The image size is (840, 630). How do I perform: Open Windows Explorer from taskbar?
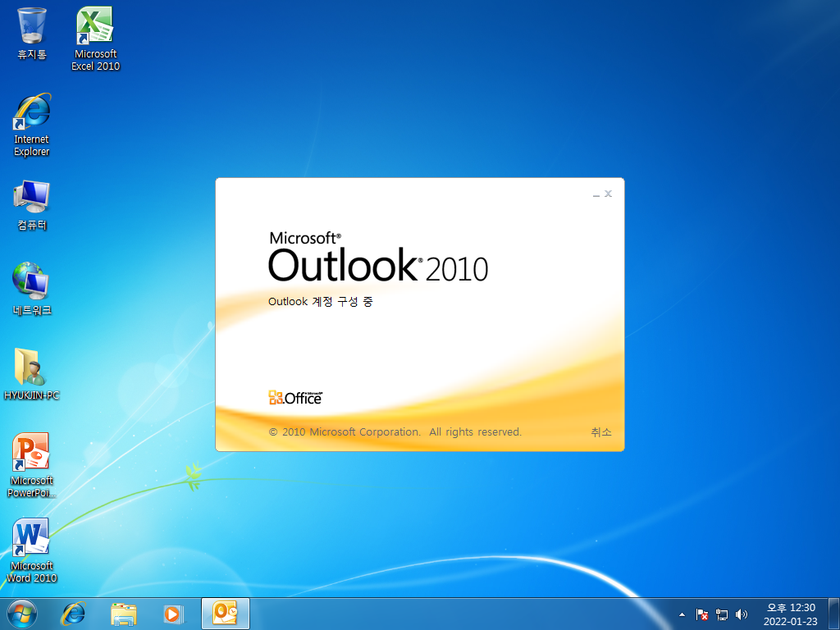pyautogui.click(x=123, y=614)
